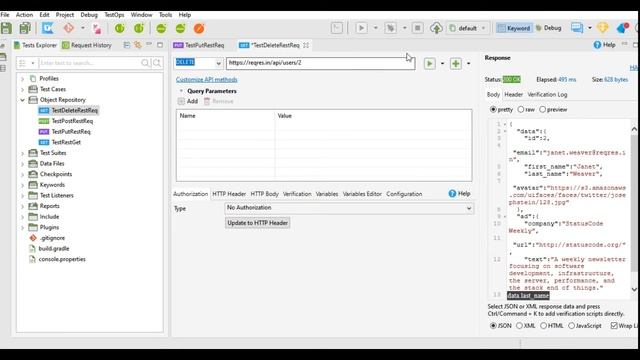Screen dimensions: 640x360
Task: Click the Save toolbar icon
Action: [x=6, y=28]
